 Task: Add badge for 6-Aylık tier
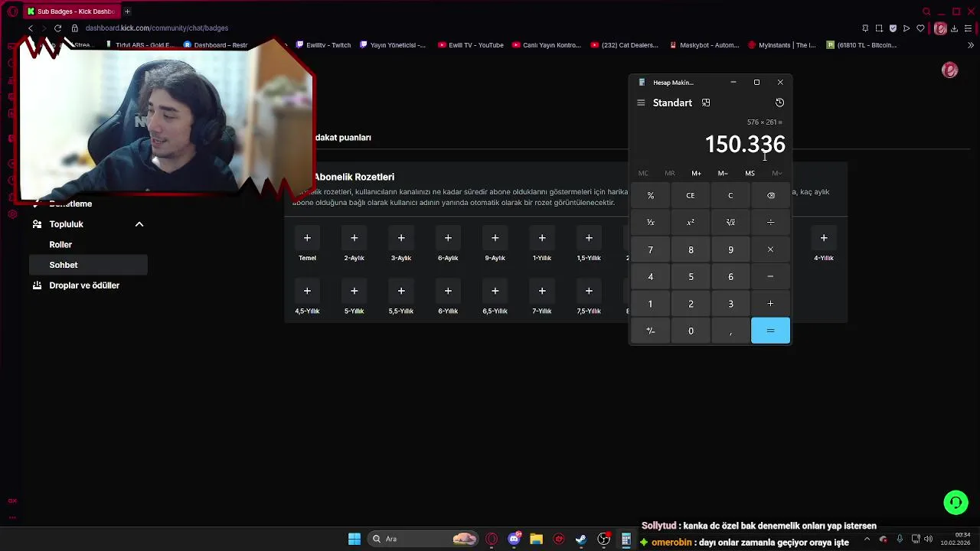click(448, 238)
